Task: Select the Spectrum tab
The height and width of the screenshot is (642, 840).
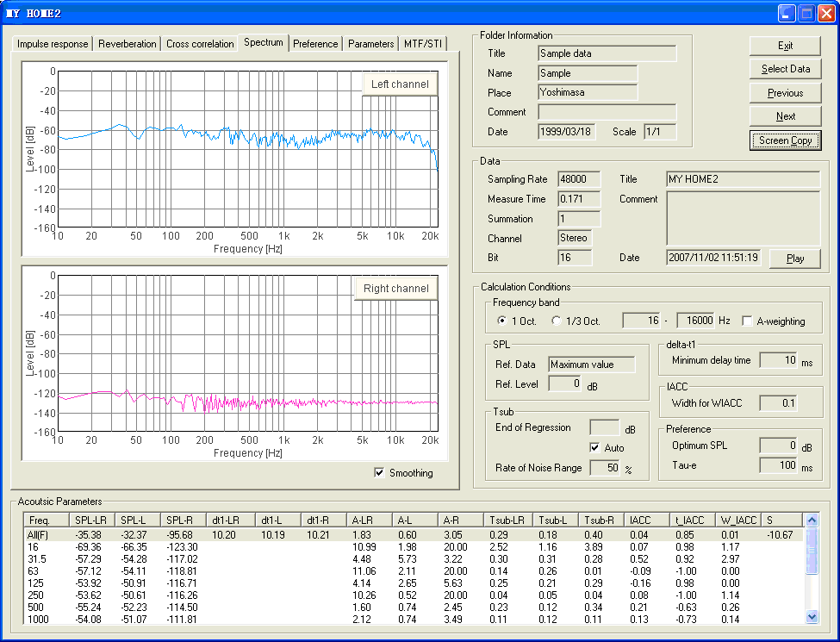Action: [264, 42]
